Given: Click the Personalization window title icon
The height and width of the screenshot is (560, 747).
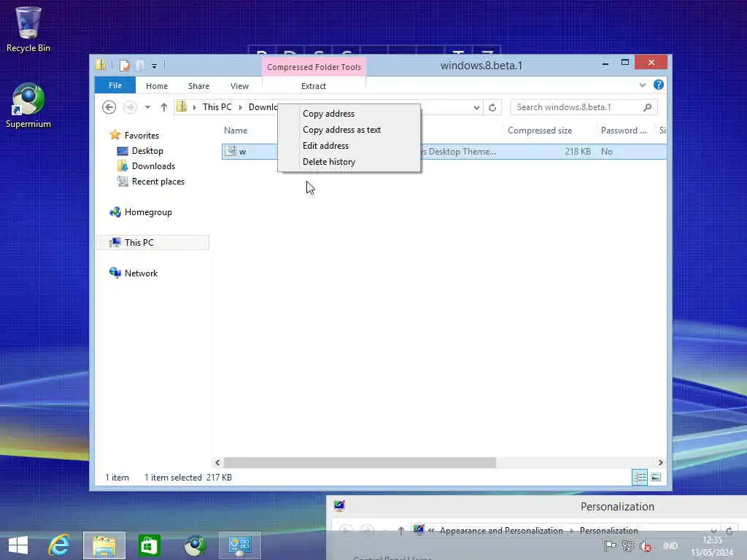Looking at the screenshot, I should [x=339, y=506].
